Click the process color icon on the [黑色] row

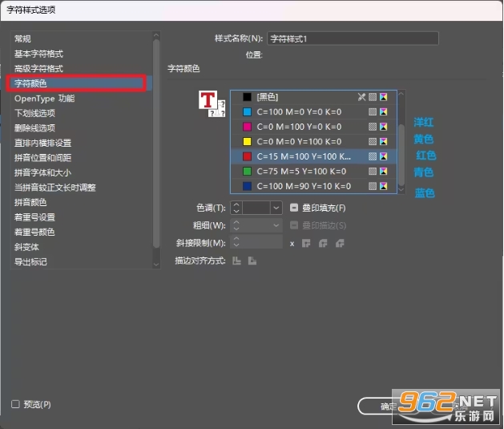(373, 97)
